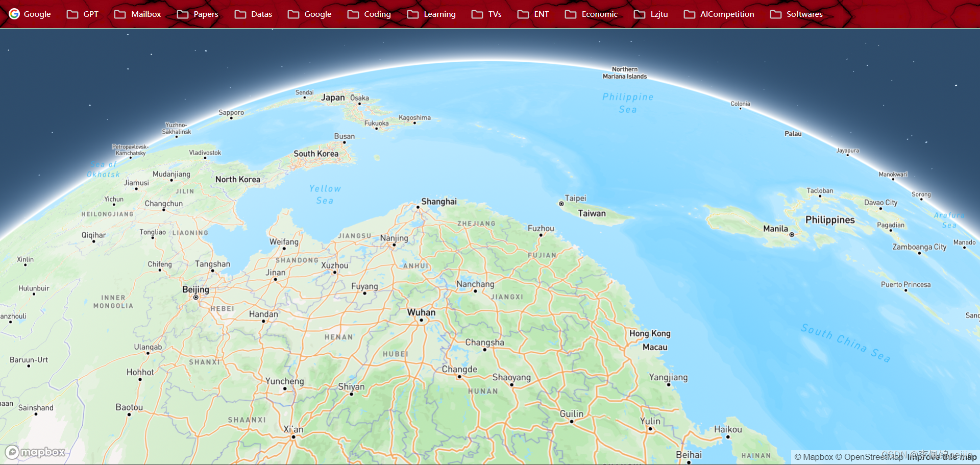This screenshot has width=980, height=465.
Task: Click the Qiqihar city label
Action: click(94, 235)
